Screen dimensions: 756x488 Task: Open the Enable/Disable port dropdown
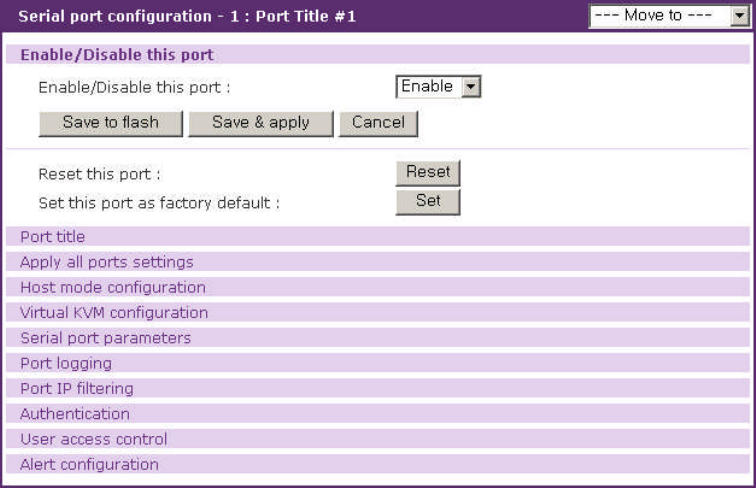coord(439,87)
